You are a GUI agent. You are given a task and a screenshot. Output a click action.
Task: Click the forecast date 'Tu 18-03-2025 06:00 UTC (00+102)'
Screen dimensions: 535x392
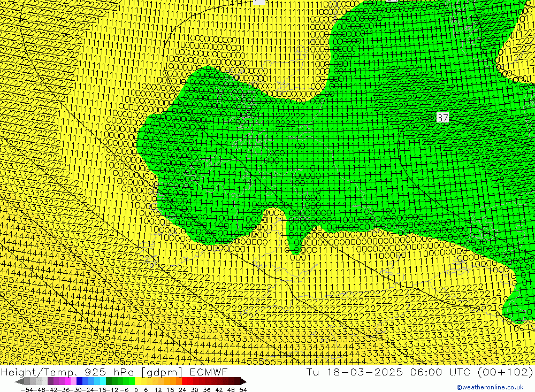419,372
